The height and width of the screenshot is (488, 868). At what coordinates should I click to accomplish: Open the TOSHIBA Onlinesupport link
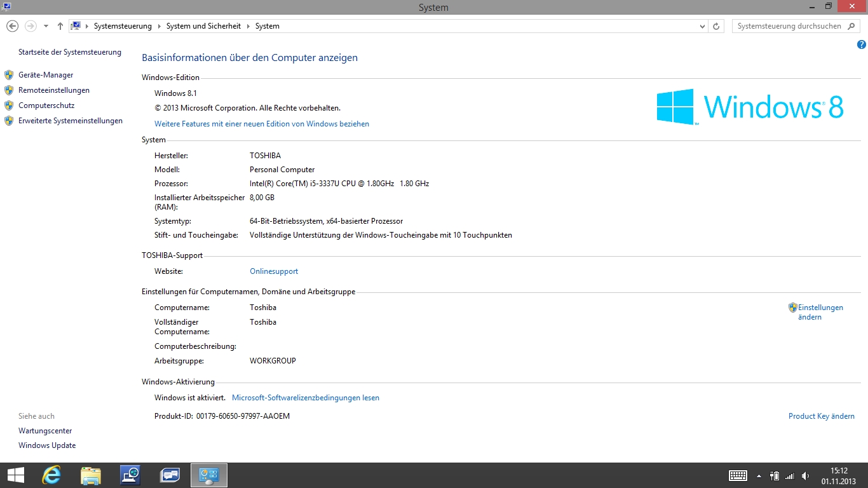click(x=274, y=271)
